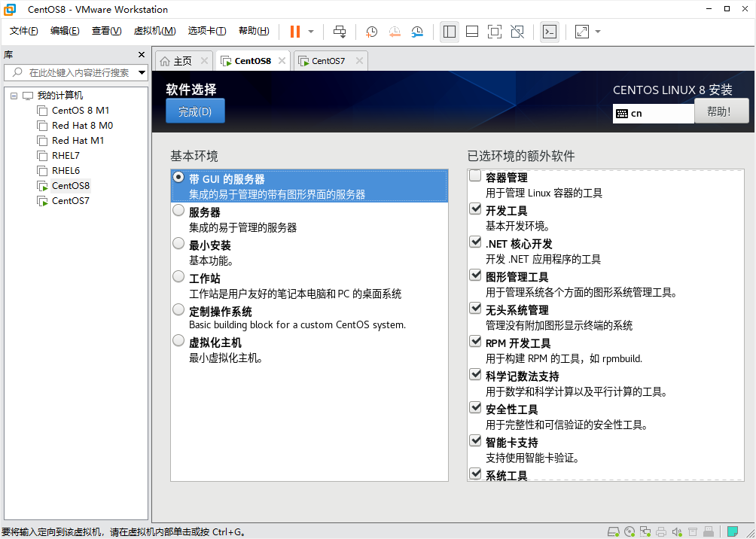This screenshot has width=756, height=539.
Task: Select the 虚拟化主机 radio button
Action: click(178, 341)
